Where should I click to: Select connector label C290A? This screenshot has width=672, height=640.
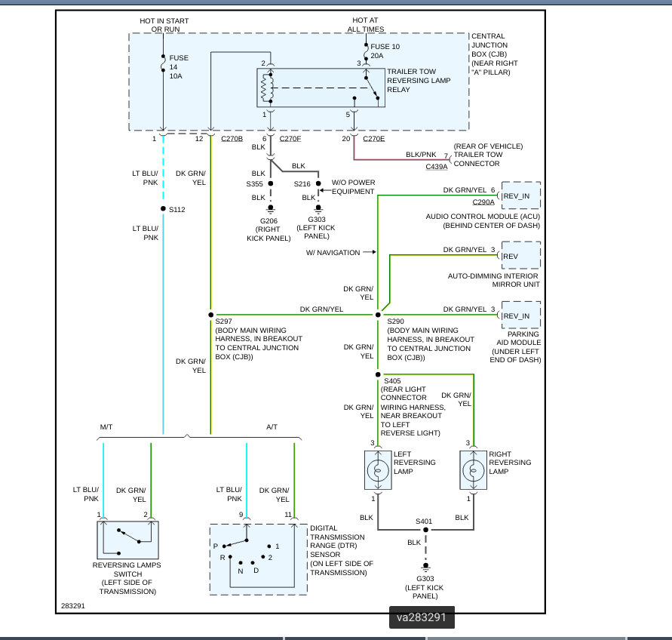[483, 202]
